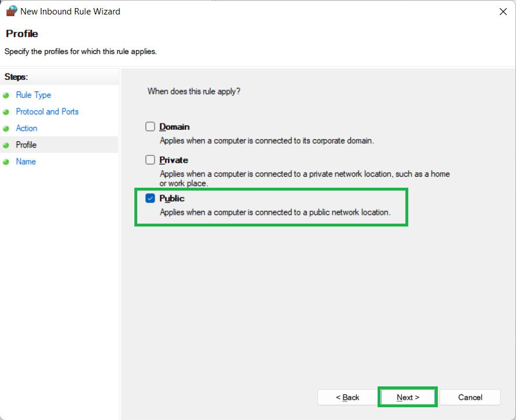Enable the Private profile checkbox
This screenshot has height=420, width=516.
point(150,160)
